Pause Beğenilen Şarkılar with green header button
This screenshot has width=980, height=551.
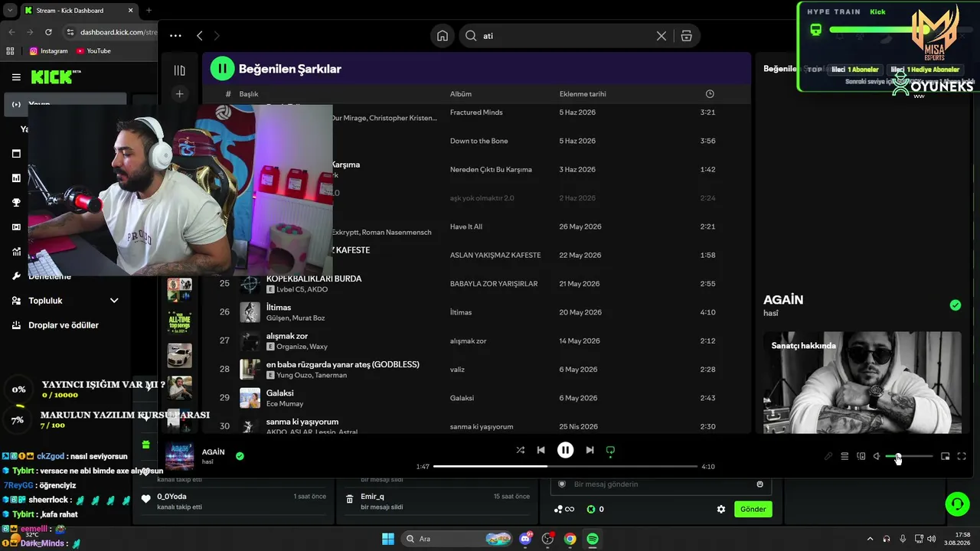point(222,69)
